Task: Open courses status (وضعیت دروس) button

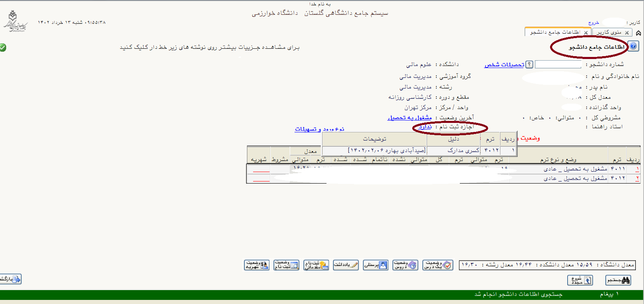Action: click(405, 265)
